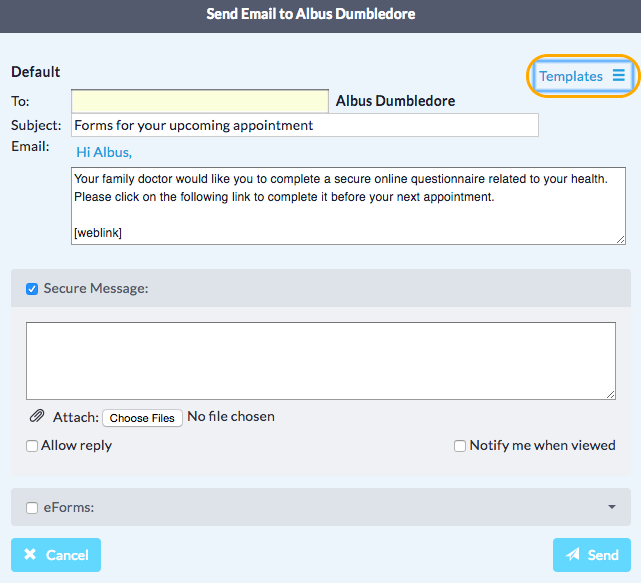Image resolution: width=641 pixels, height=583 pixels.
Task: Click the No file chosen label
Action: tap(231, 417)
